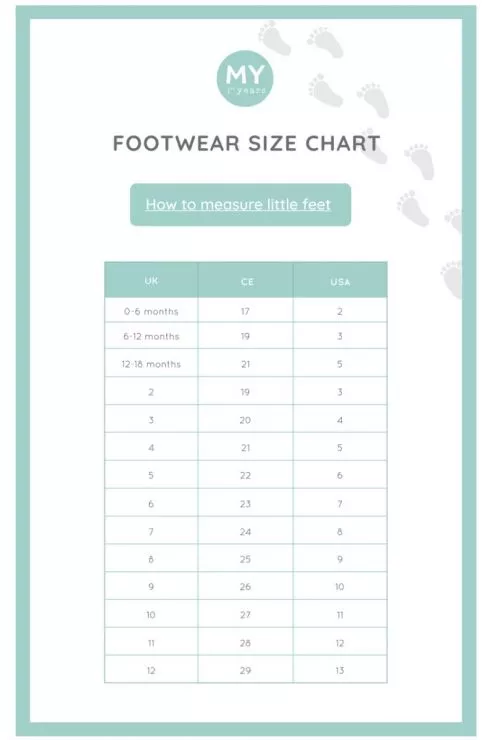Click the CE size 22 cell
This screenshot has width=493, height=740.
245,475
